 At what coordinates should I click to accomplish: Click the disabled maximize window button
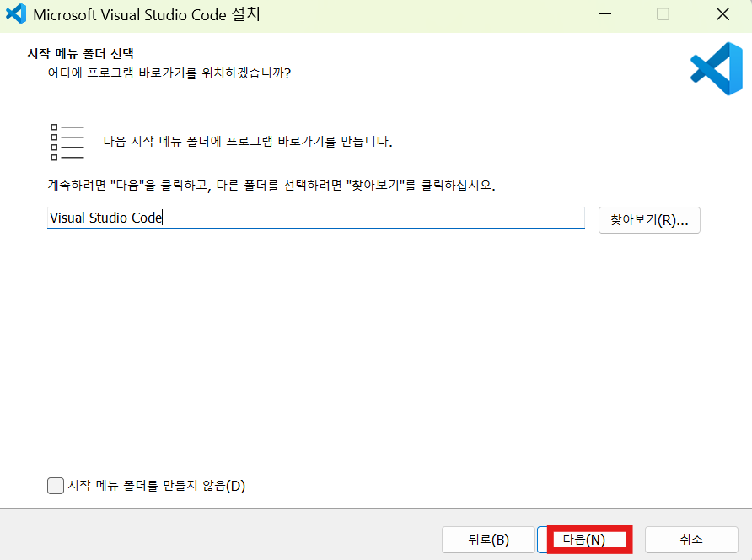tap(663, 14)
